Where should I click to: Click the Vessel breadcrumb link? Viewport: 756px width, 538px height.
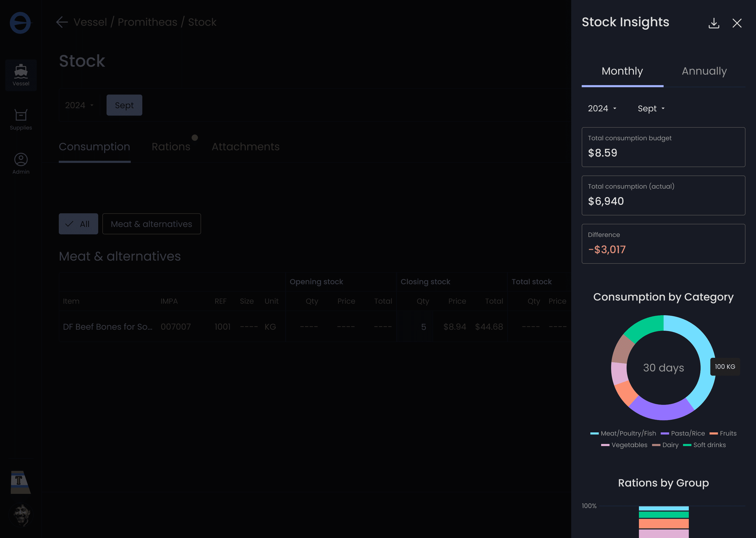90,22
